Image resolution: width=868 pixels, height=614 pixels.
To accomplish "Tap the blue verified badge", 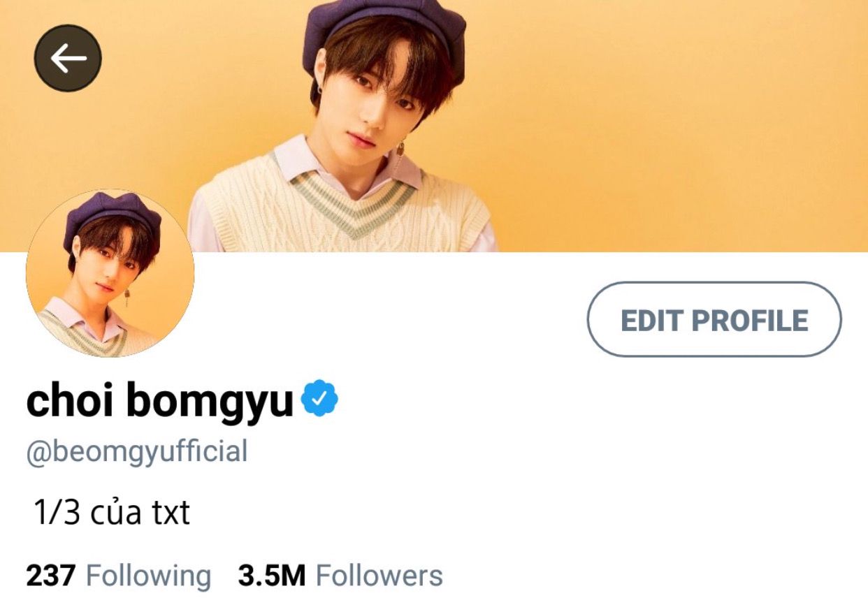I will pos(320,399).
